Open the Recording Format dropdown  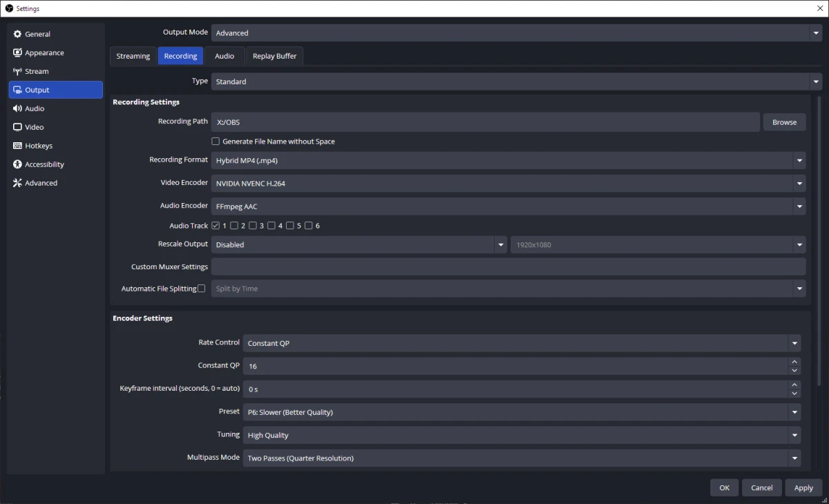pos(508,160)
